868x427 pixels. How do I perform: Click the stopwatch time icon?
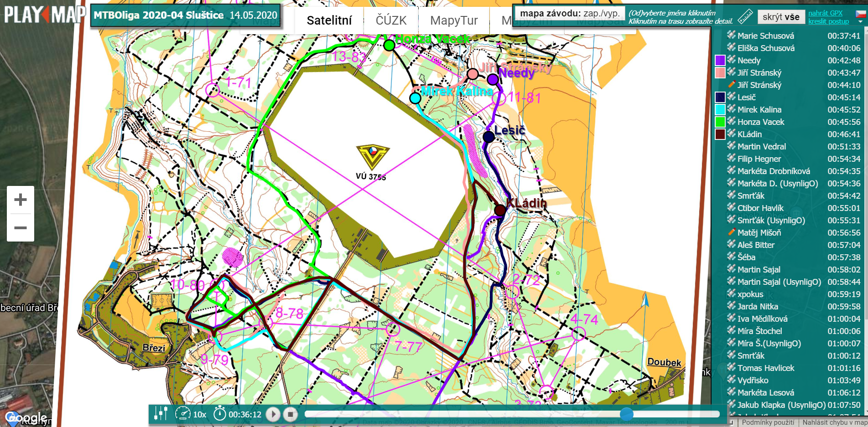[220, 414]
